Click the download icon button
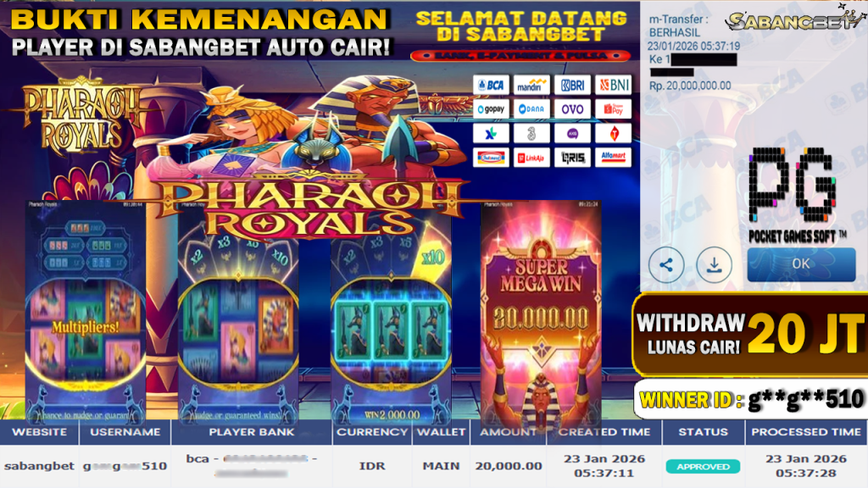The image size is (868, 488). (714, 265)
